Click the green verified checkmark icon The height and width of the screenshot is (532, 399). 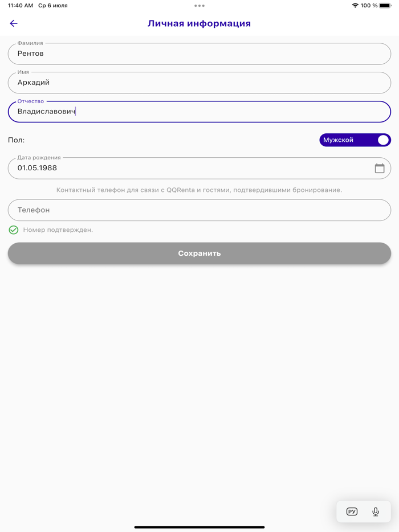click(x=13, y=230)
